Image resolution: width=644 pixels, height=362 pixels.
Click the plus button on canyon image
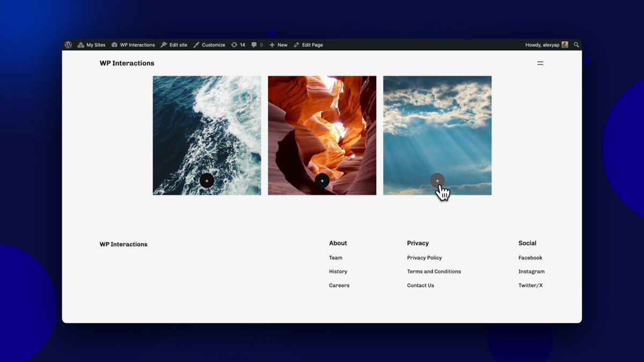tap(322, 181)
